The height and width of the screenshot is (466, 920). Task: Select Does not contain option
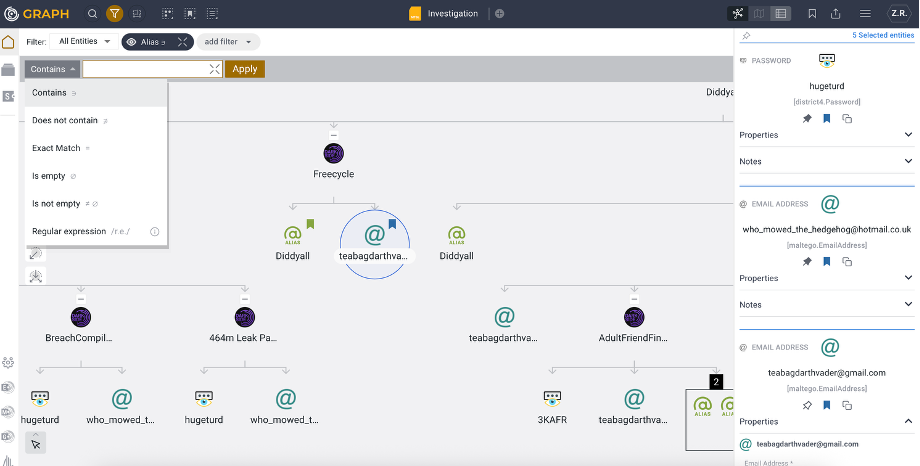(x=96, y=120)
